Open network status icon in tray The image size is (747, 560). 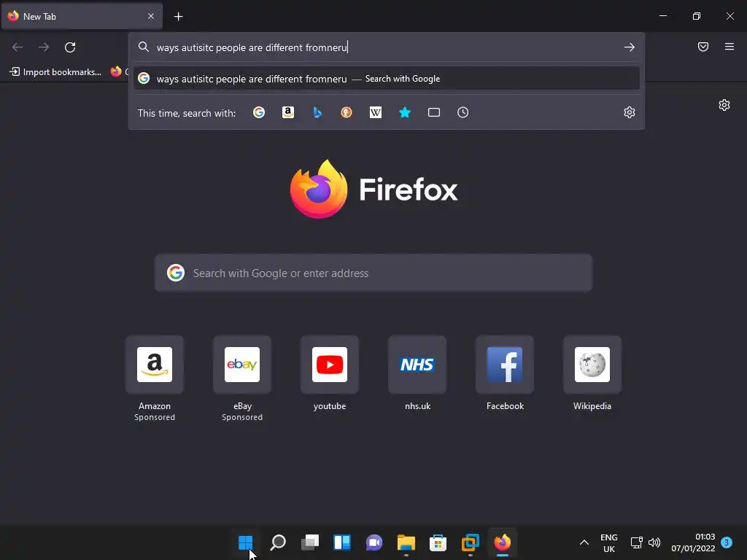point(636,542)
